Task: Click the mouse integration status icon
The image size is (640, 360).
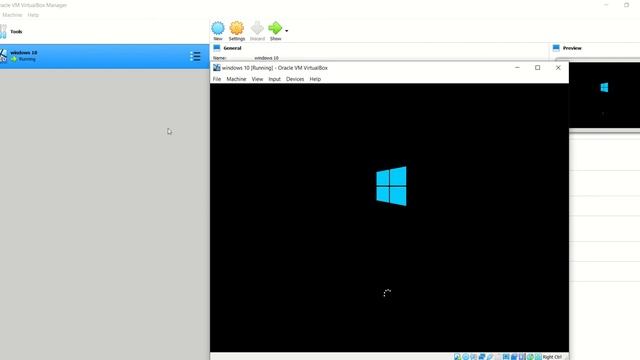Action: pos(530,357)
